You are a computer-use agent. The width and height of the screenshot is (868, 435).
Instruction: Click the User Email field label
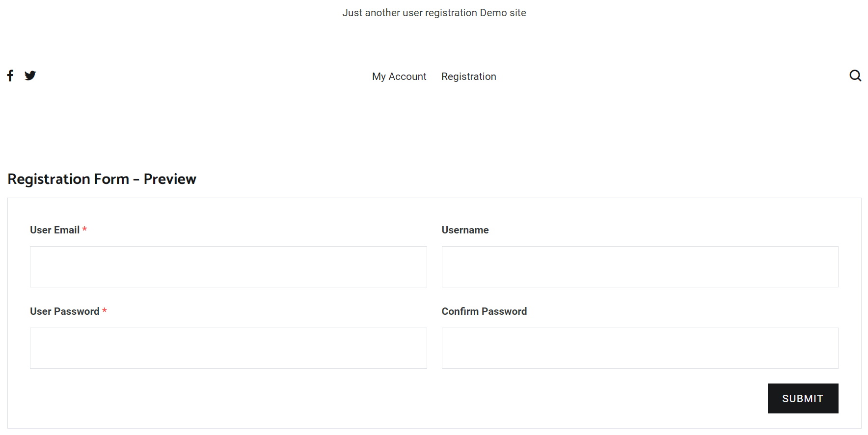click(54, 230)
